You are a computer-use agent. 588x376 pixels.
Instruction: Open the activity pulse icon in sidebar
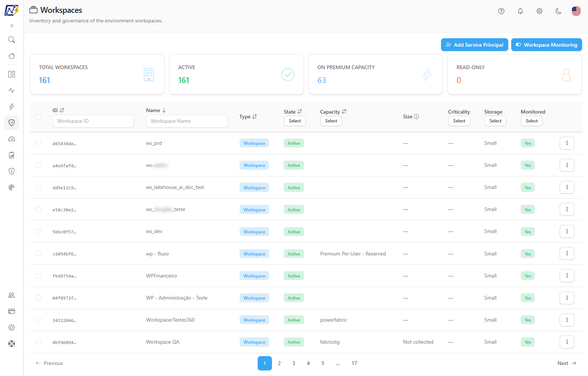click(12, 90)
